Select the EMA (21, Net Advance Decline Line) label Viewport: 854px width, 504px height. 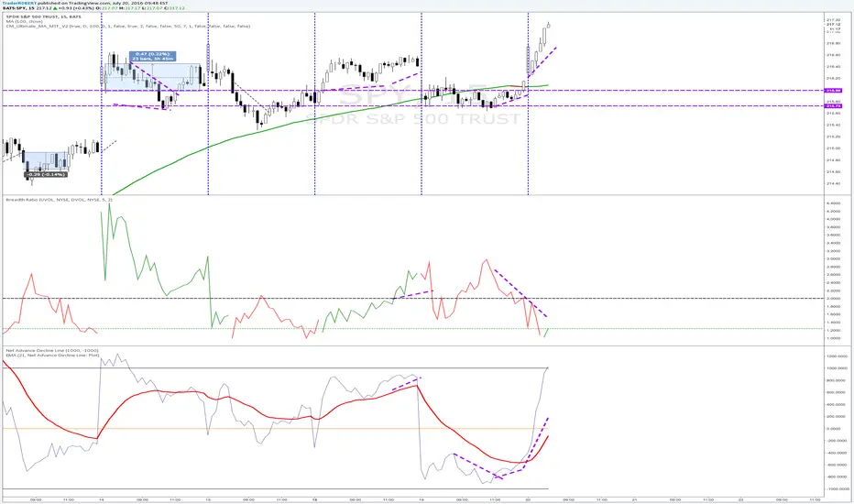52,355
